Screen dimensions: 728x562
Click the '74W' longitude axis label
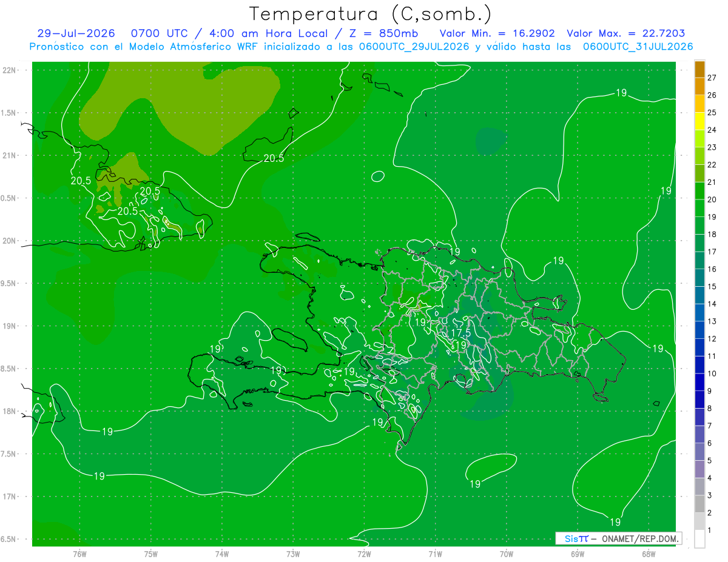(x=222, y=554)
